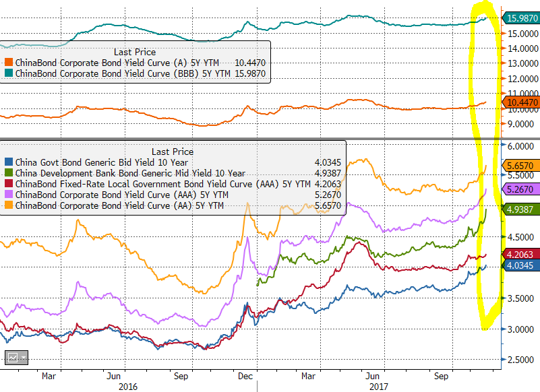Click the Mar 2017 month label
Viewport: 540px width, 392px height.
coord(308,376)
